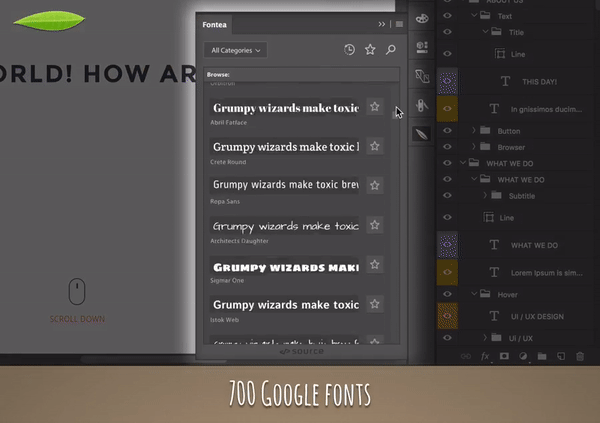Favorite the Crete Round font star
Screen dimensions: 600x423
pyautogui.click(x=375, y=146)
